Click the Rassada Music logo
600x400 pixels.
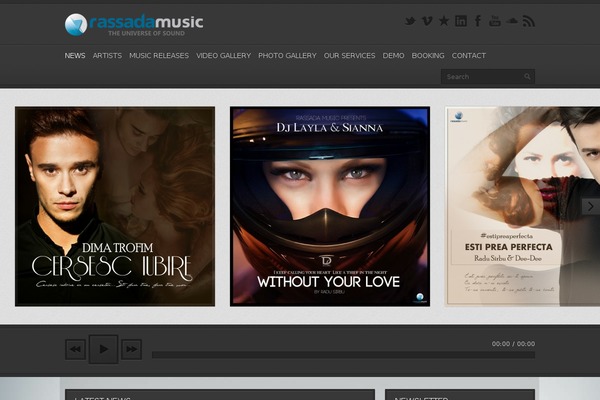(x=134, y=24)
